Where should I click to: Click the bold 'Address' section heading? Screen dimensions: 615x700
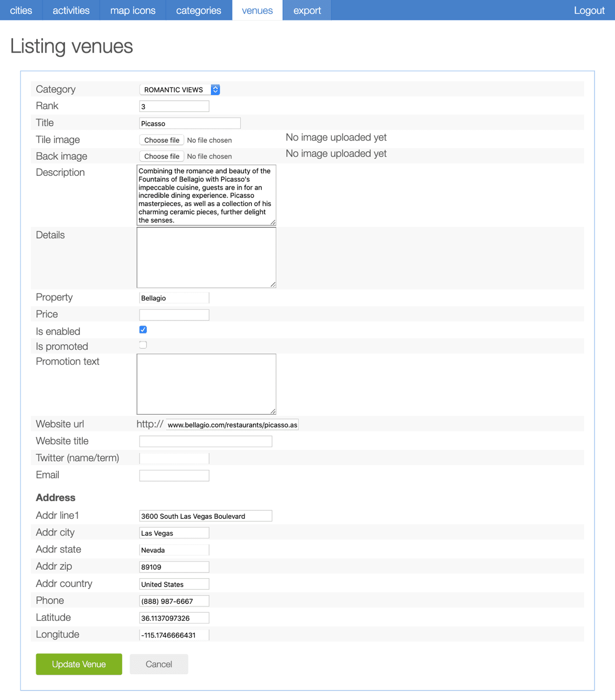click(x=56, y=497)
